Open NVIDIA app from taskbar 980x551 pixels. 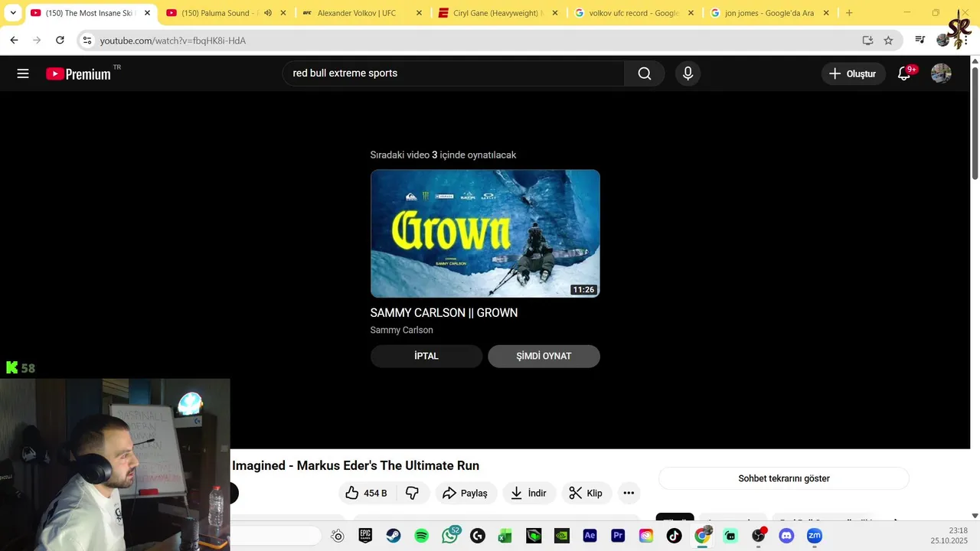(x=562, y=536)
